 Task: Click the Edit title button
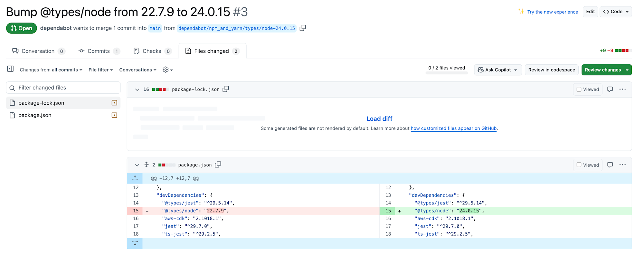coord(591,12)
